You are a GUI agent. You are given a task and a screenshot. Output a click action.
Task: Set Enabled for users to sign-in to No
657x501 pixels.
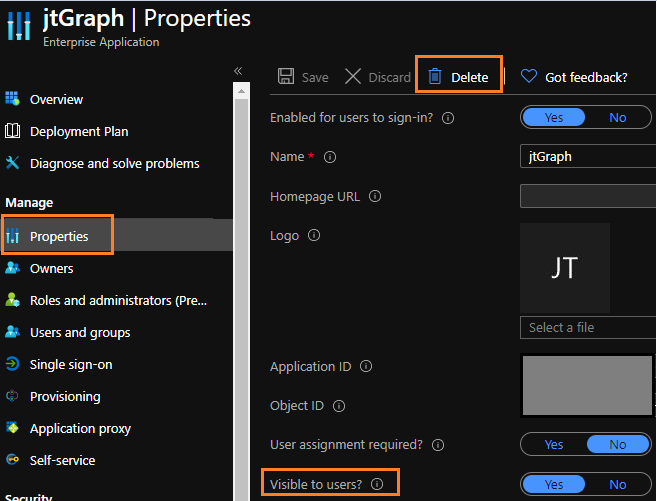(618, 117)
